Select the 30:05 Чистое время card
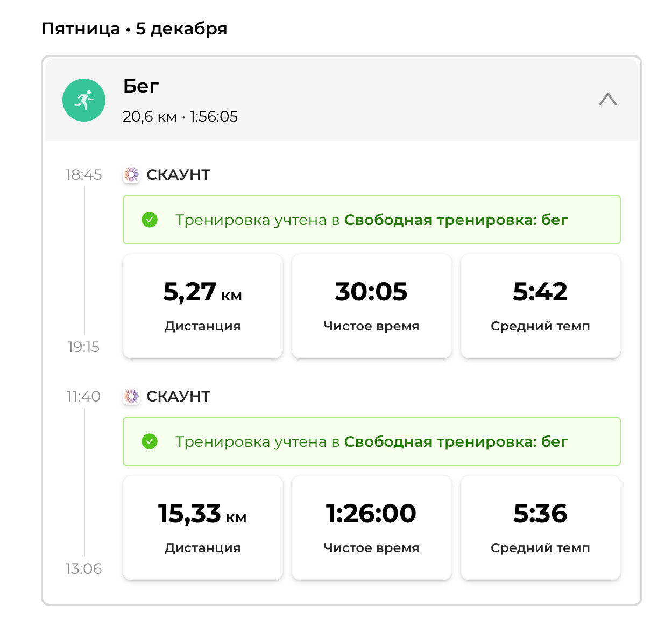The image size is (672, 626). click(372, 306)
